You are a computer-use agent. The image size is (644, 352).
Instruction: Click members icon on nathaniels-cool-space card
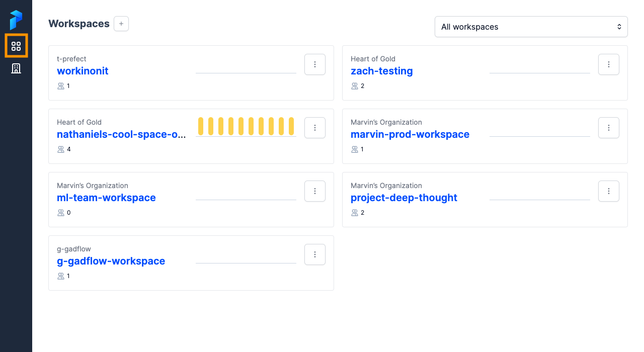click(x=61, y=149)
